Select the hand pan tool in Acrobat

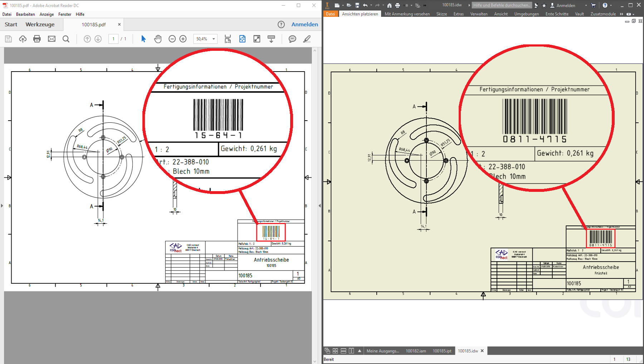pyautogui.click(x=158, y=39)
